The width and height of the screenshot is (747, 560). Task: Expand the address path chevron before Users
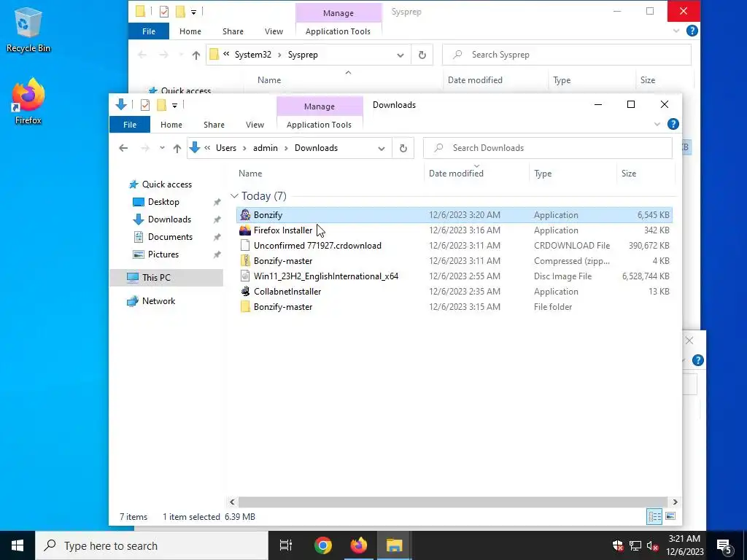pyautogui.click(x=207, y=148)
